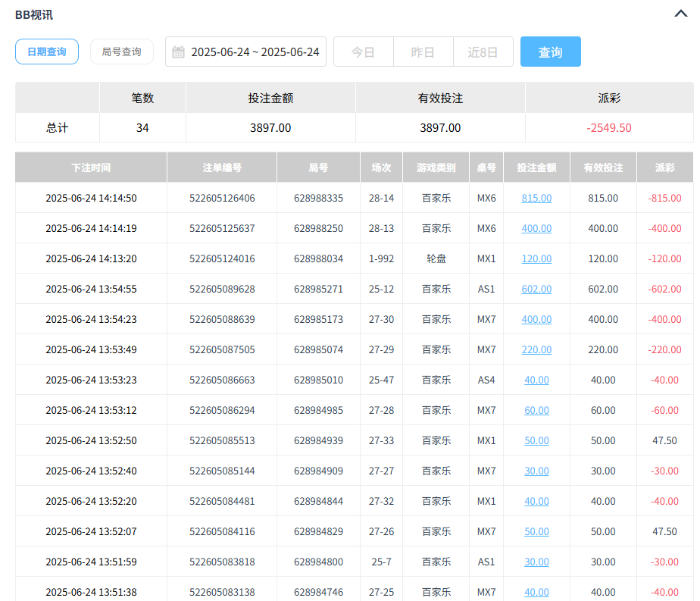The width and height of the screenshot is (700, 601).
Task: Click the 50.00 link in row 27-33
Action: (x=536, y=440)
